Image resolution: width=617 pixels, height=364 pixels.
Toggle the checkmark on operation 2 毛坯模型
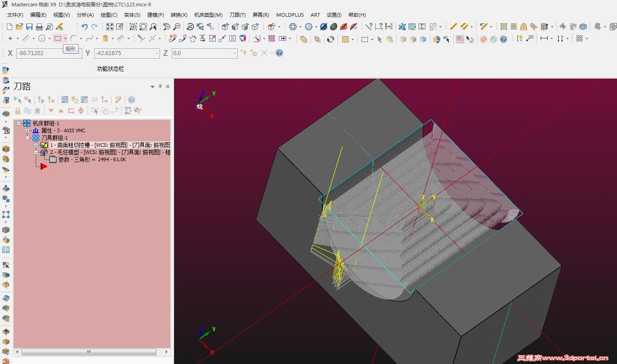click(x=44, y=152)
